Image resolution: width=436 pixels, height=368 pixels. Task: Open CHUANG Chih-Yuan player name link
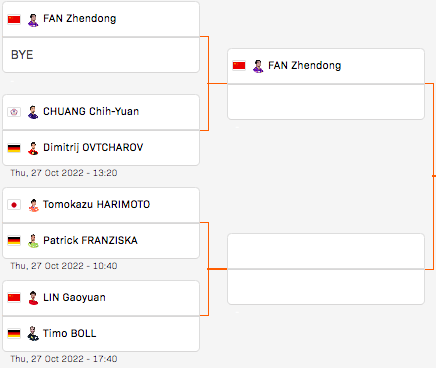coord(91,111)
